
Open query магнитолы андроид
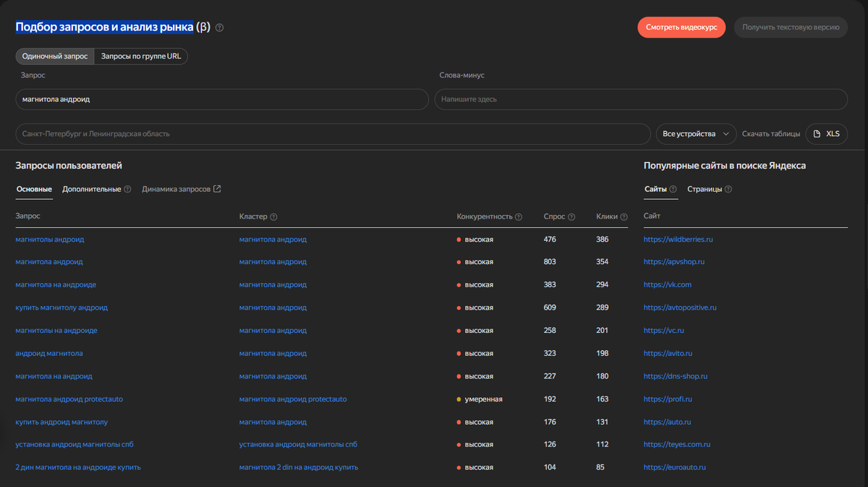pos(50,239)
